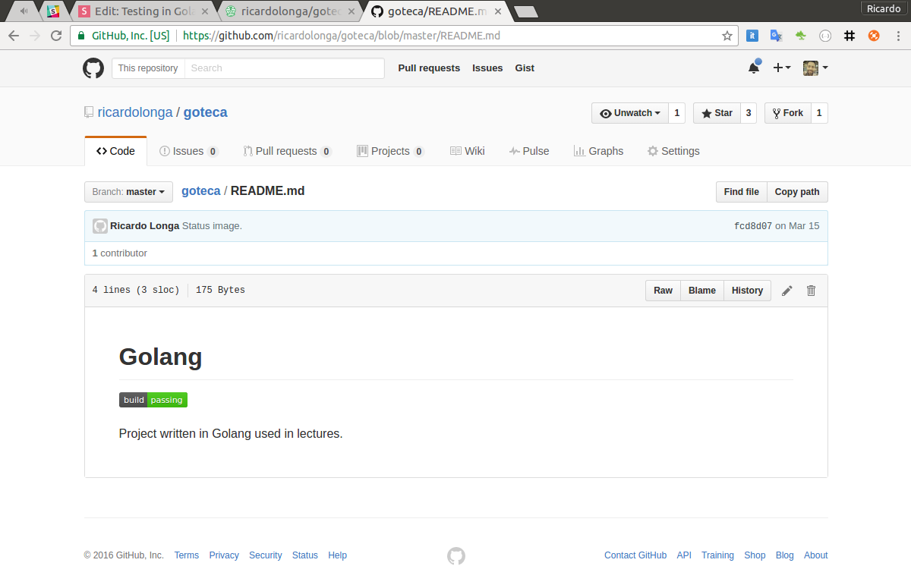Open the user avatar menu
The width and height of the screenshot is (911, 588).
(x=815, y=68)
